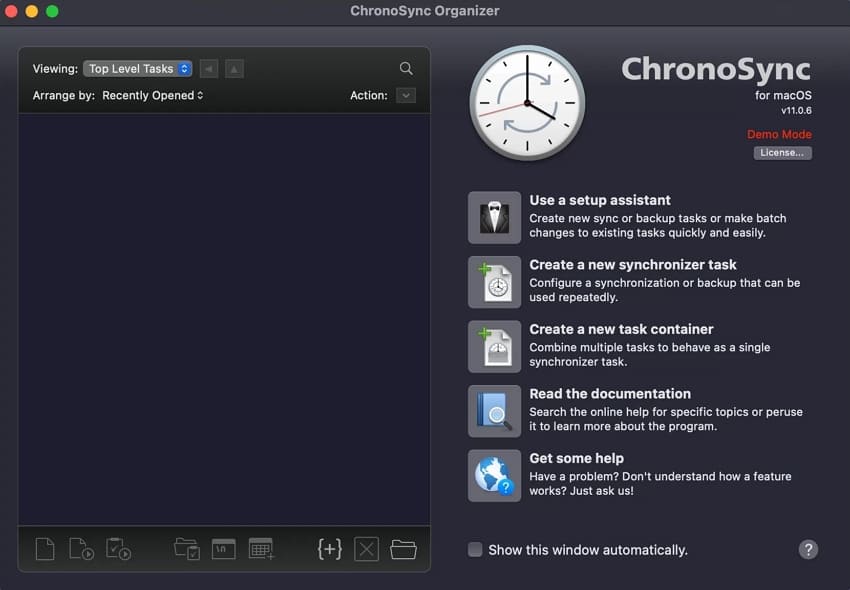Screen dimensions: 850x590
Task: Click the blank document icon in bottom toolbar
Action: tap(45, 549)
